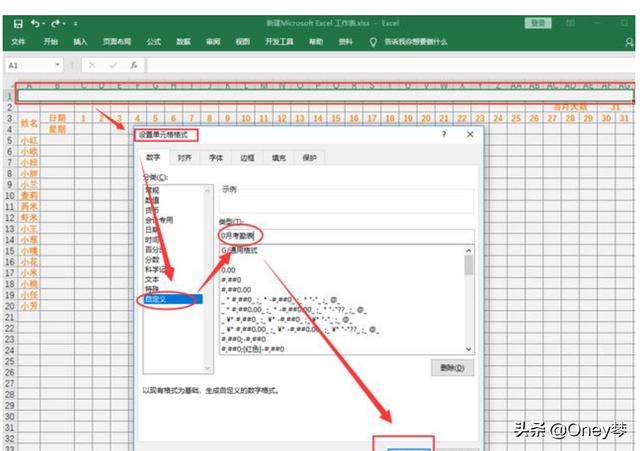
Task: Click the Undo arrow icon
Action: point(37,22)
